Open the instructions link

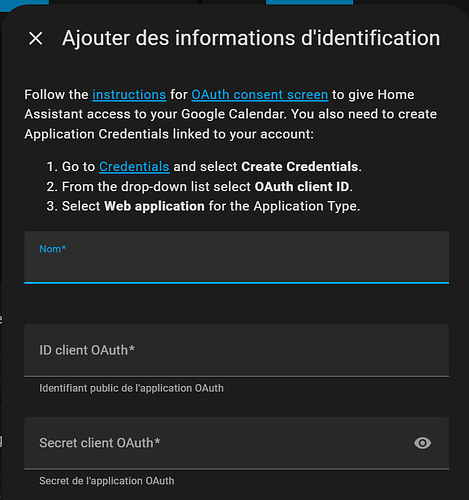pos(129,95)
